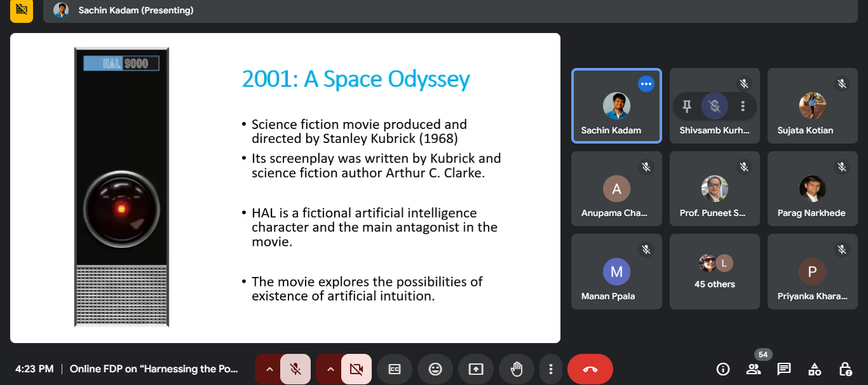Leave the call with the red hang-up button
Image resolution: width=868 pixels, height=385 pixels.
pos(590,369)
